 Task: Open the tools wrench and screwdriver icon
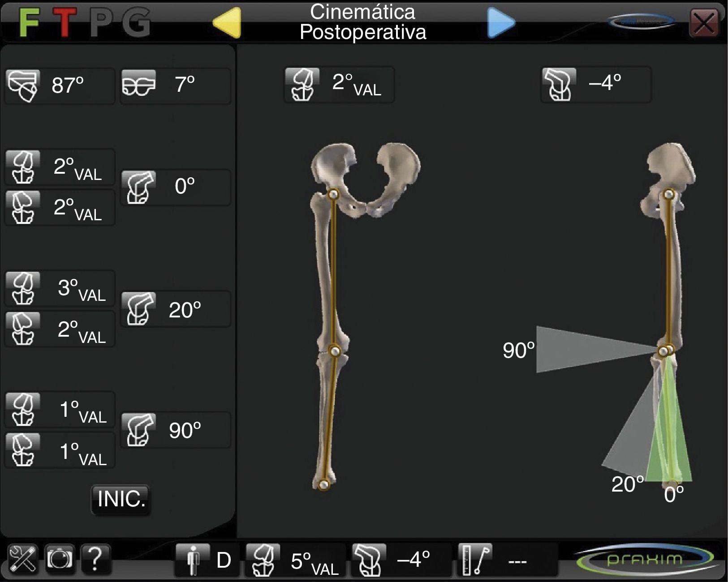point(22,559)
